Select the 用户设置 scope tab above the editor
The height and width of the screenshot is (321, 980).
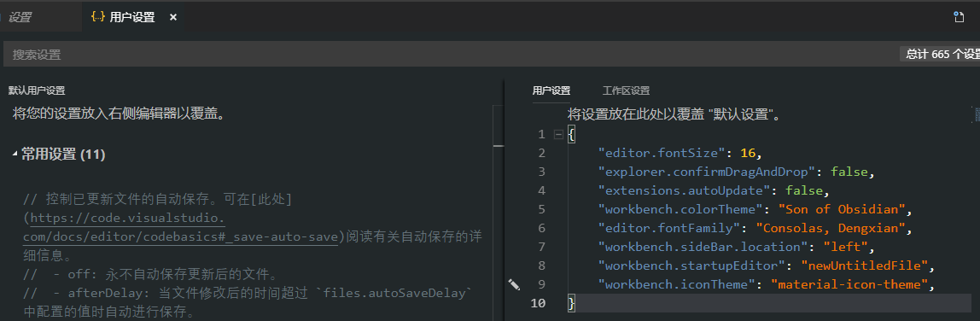click(x=551, y=90)
